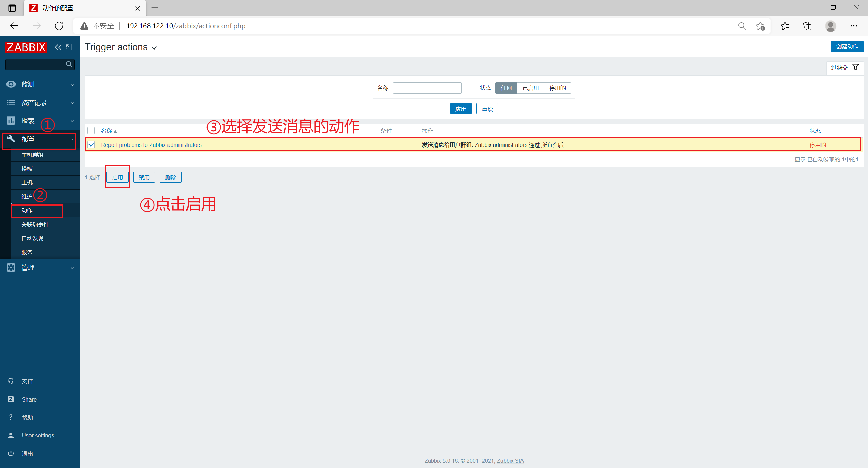Open the Trigger actions dropdown
Screen dimensions: 868x468
121,47
